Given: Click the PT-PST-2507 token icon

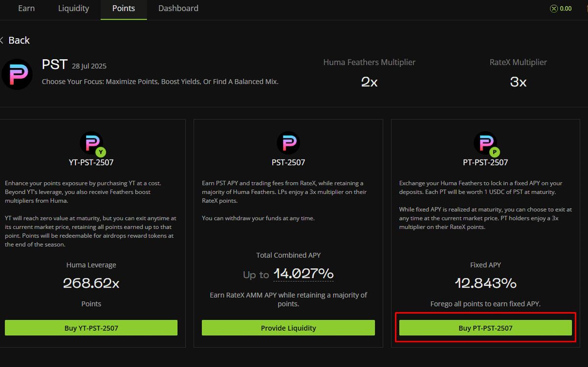Looking at the screenshot, I should click(484, 144).
